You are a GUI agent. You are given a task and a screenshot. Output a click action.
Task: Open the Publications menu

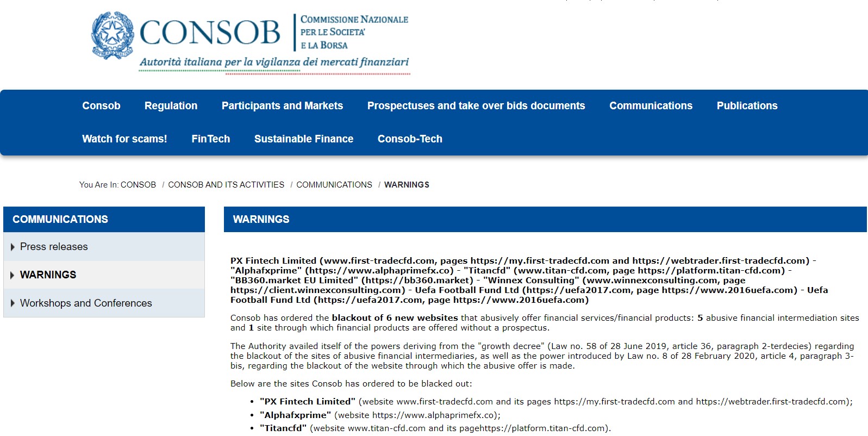tap(747, 106)
